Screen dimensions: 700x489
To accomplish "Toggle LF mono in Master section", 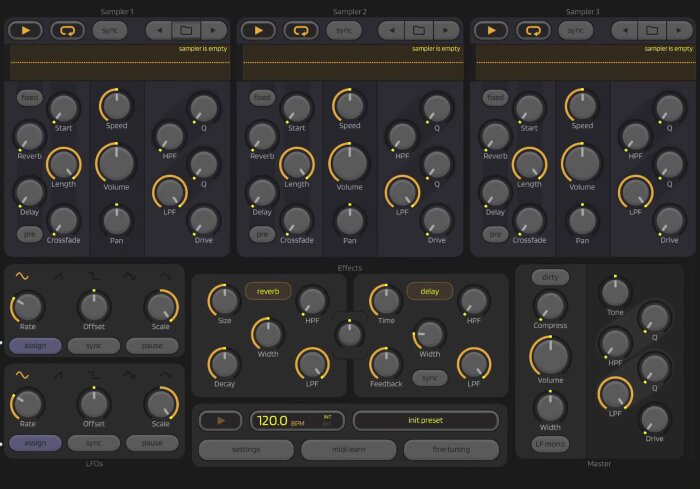I will click(550, 444).
